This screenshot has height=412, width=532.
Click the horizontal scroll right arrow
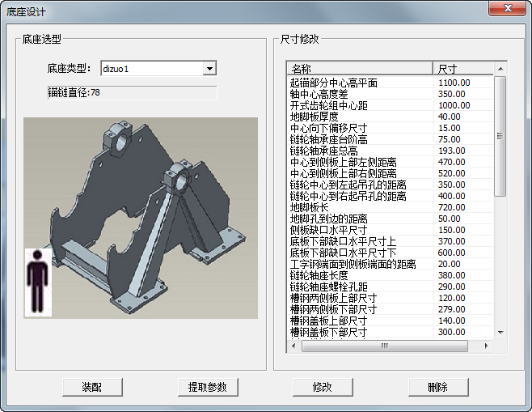(487, 346)
